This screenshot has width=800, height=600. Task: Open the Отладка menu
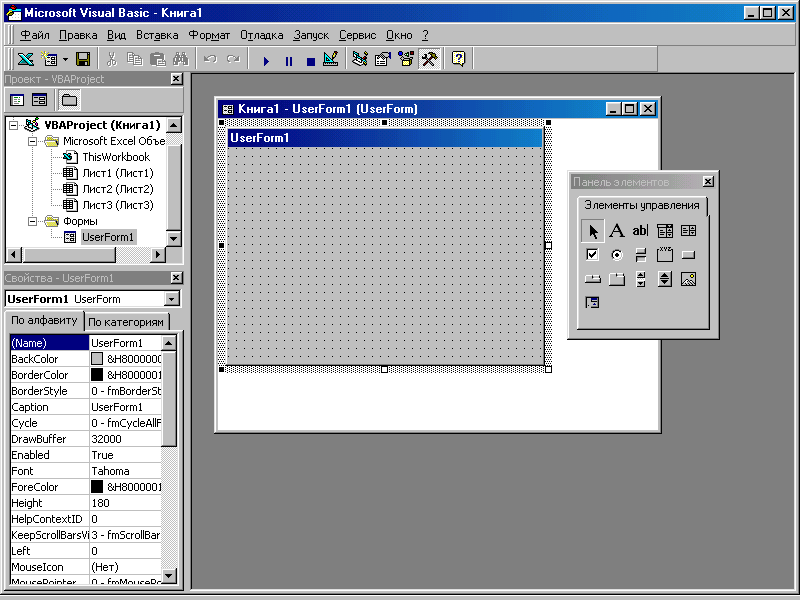262,35
